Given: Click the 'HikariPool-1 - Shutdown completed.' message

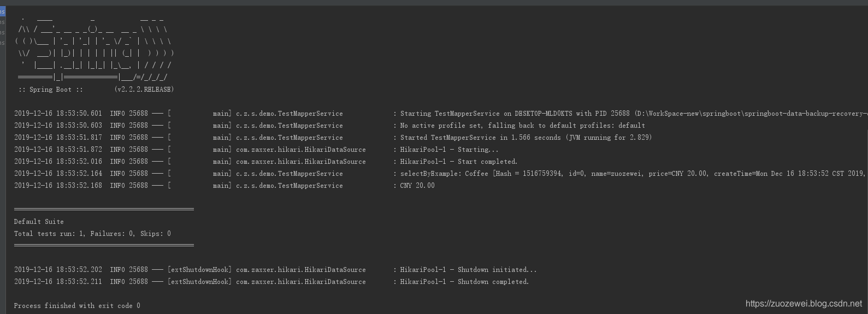Looking at the screenshot, I should pos(464,282).
